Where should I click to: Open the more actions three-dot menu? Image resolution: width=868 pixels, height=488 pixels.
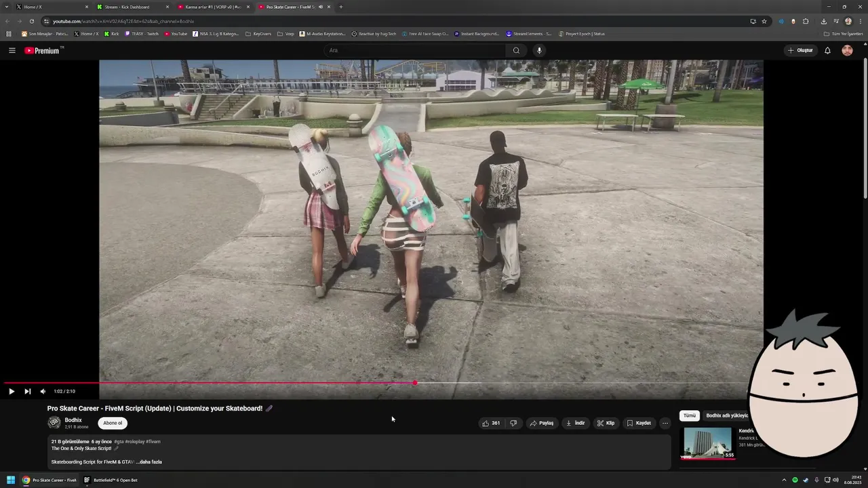coord(665,423)
